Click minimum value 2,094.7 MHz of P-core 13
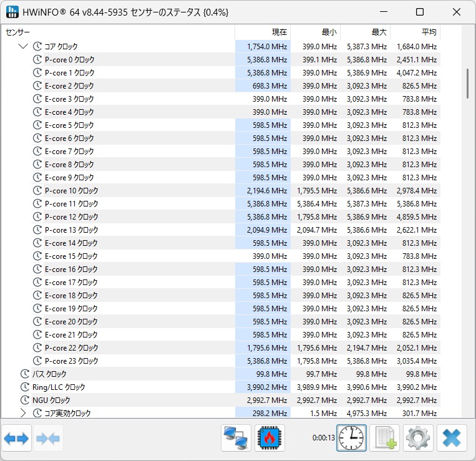 pyautogui.click(x=317, y=230)
